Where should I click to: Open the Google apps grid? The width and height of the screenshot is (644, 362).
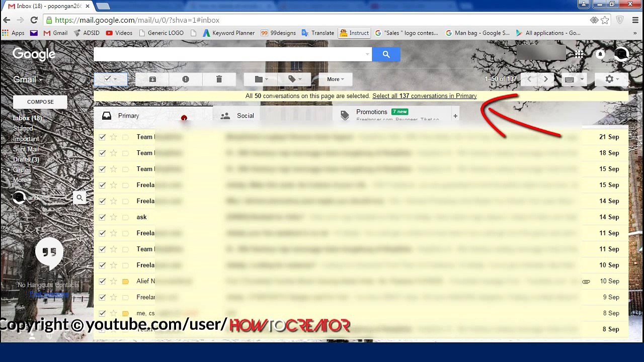pos(579,54)
